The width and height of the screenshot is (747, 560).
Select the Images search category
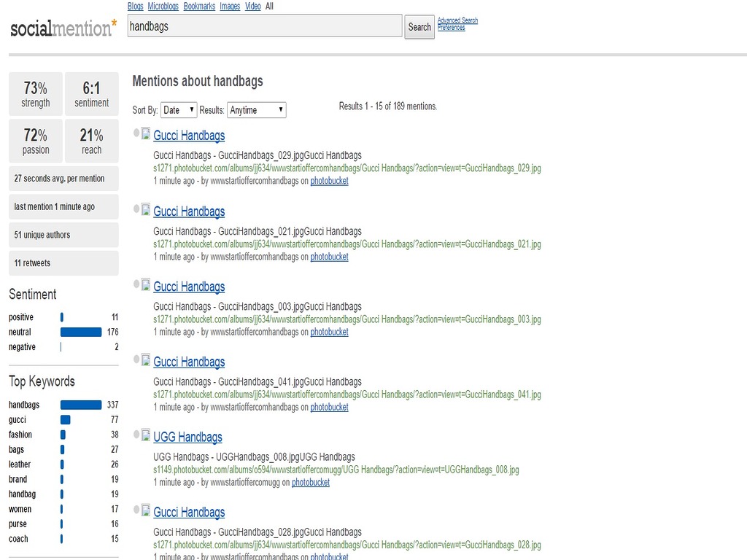point(230,6)
